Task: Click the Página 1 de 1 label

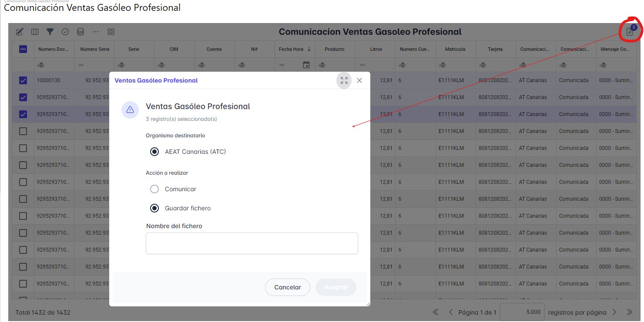Action: tap(477, 312)
